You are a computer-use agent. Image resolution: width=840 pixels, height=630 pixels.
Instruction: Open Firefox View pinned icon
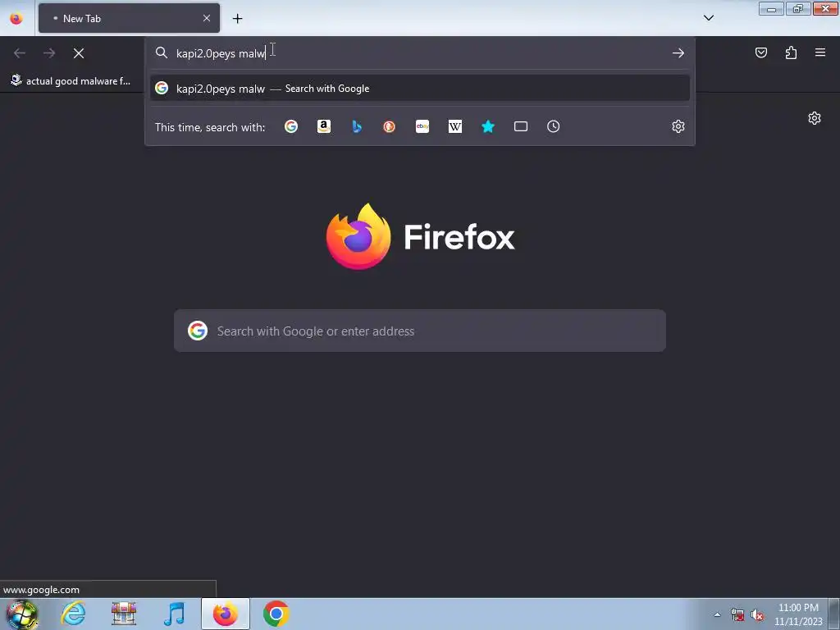pos(16,18)
